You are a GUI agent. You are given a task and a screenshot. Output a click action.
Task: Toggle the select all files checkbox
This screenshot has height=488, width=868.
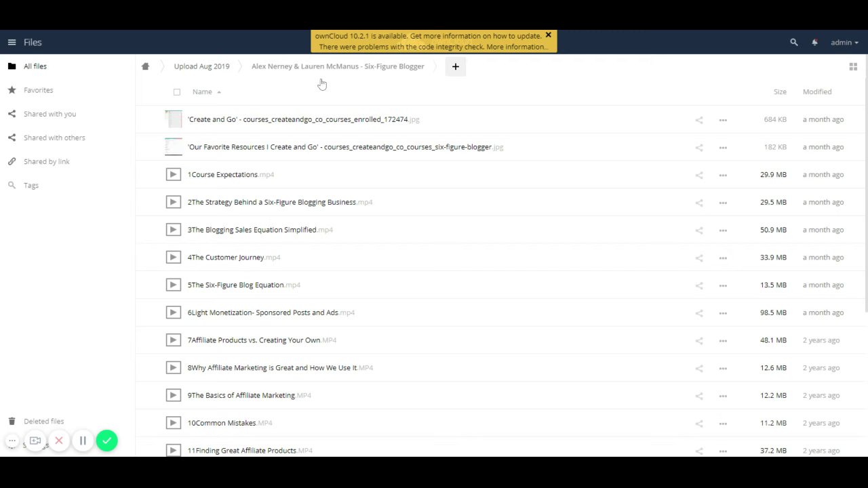point(177,91)
